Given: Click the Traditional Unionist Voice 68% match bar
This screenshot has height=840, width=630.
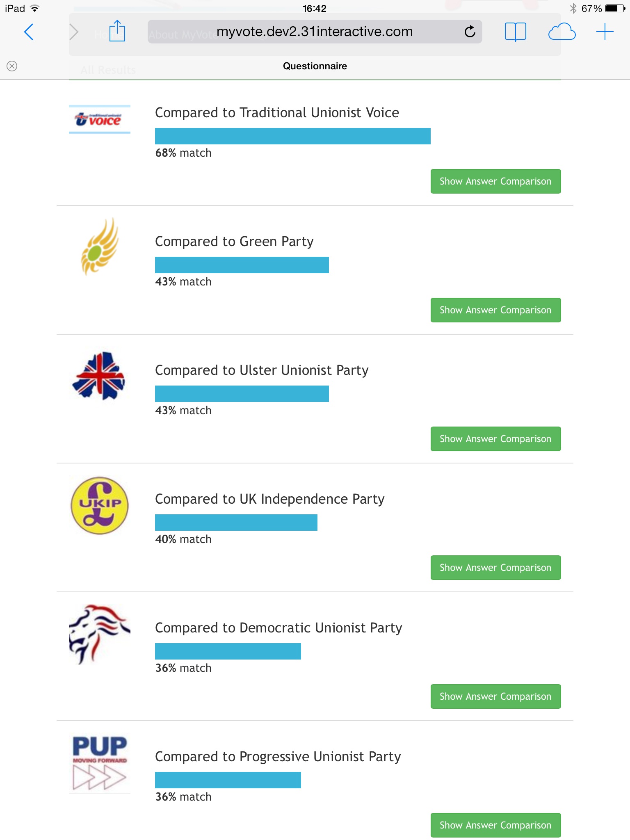Looking at the screenshot, I should (292, 136).
